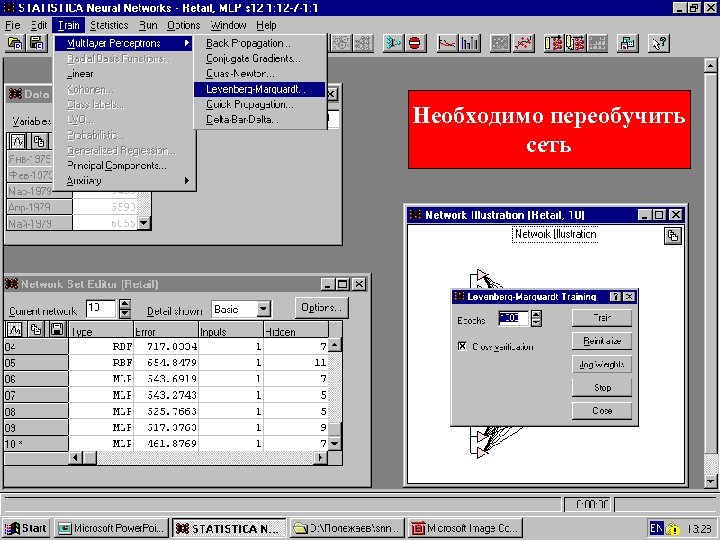Select Back Propagation from the submenu

point(259,43)
